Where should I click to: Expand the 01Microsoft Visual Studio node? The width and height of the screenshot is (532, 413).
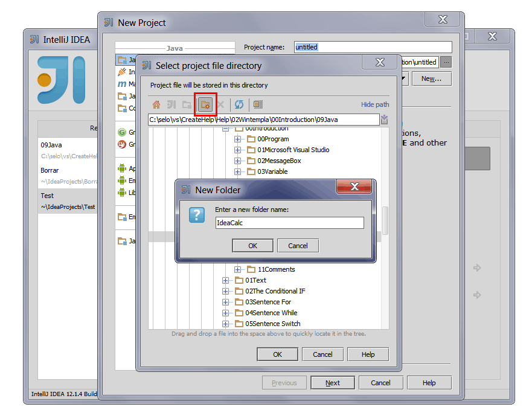coord(237,150)
